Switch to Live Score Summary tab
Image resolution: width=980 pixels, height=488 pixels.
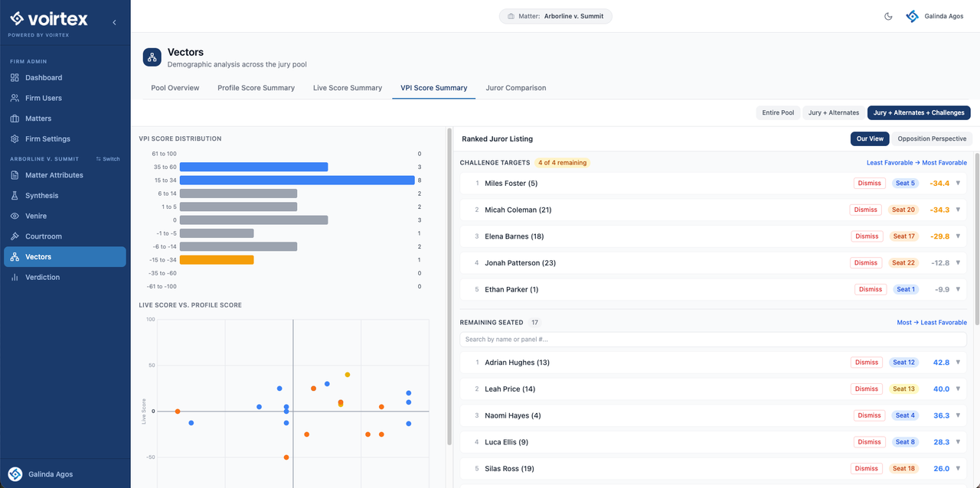pyautogui.click(x=348, y=88)
